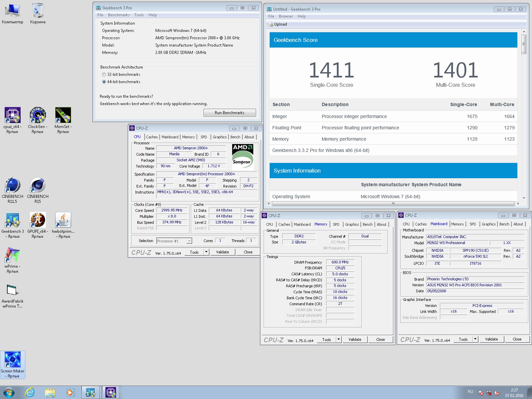Click the Action Center flag tray icon
This screenshot has height=399, width=532.
point(481,393)
